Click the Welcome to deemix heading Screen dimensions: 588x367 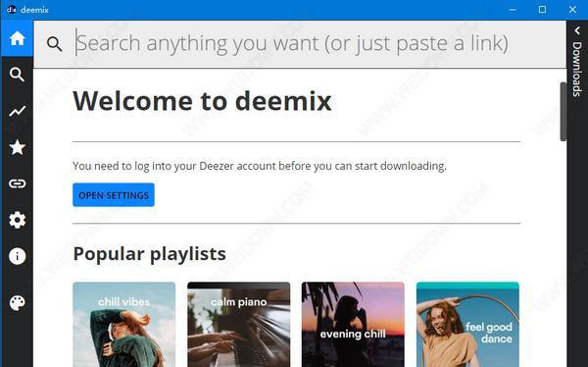point(202,101)
